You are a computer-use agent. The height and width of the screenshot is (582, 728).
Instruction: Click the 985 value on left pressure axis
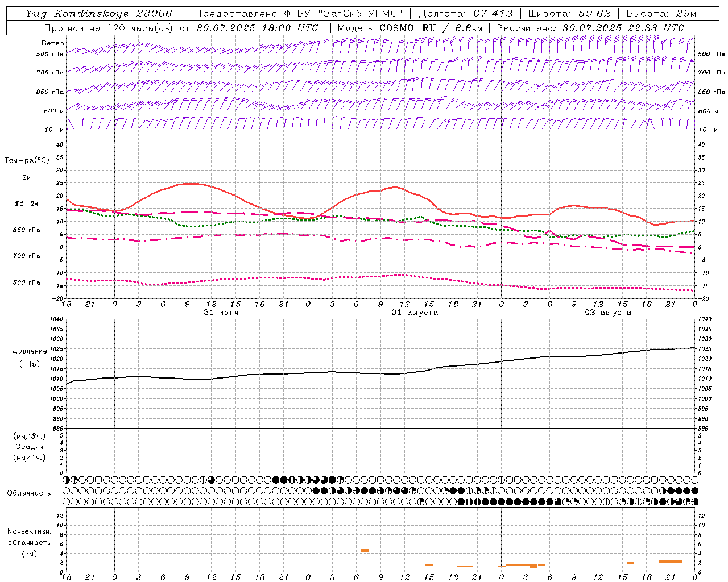[x=57, y=429]
